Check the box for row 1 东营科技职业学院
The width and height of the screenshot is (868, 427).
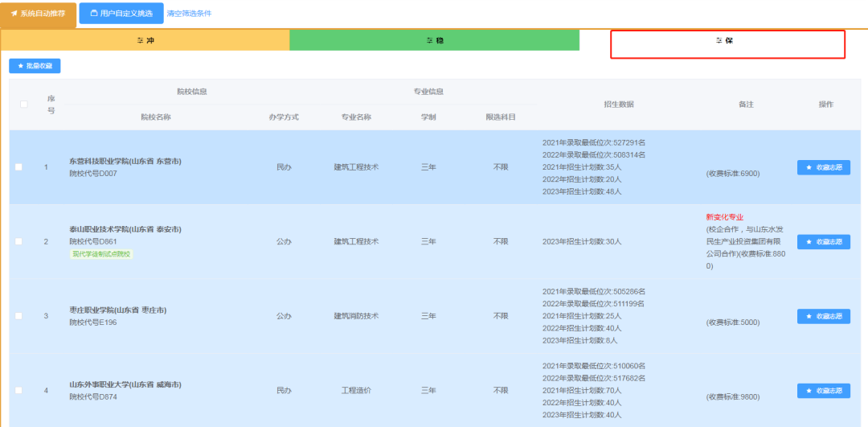pos(19,167)
